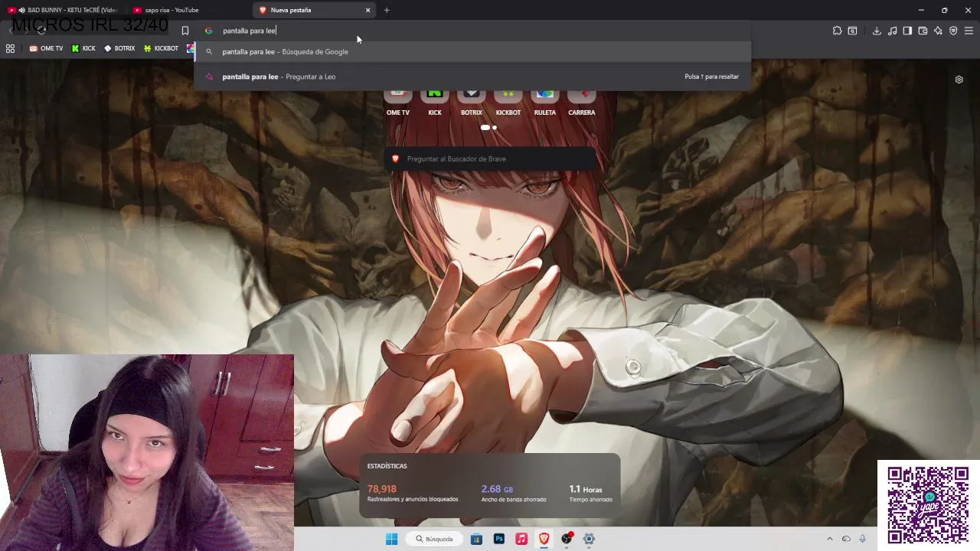Close the Nueva pestaña tab
This screenshot has width=980, height=551.
point(367,10)
